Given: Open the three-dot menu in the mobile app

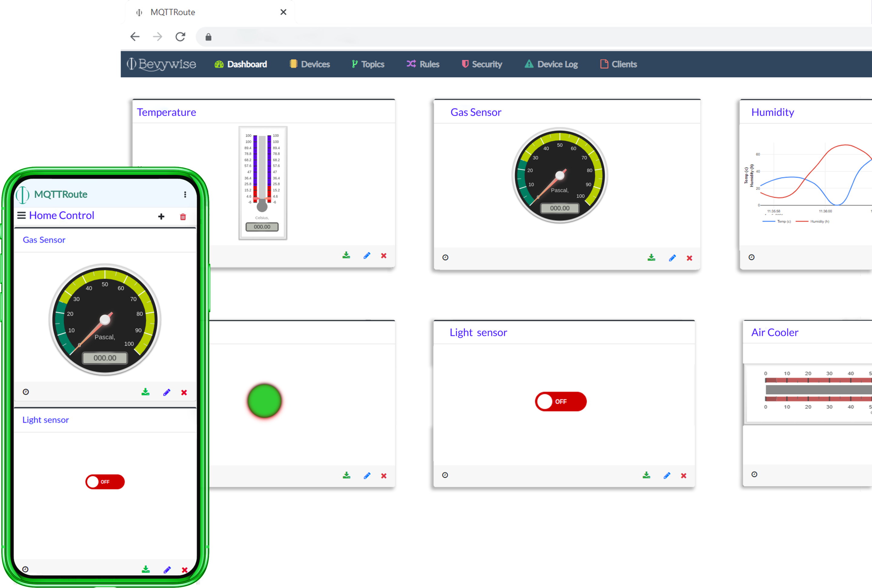Looking at the screenshot, I should [x=185, y=194].
